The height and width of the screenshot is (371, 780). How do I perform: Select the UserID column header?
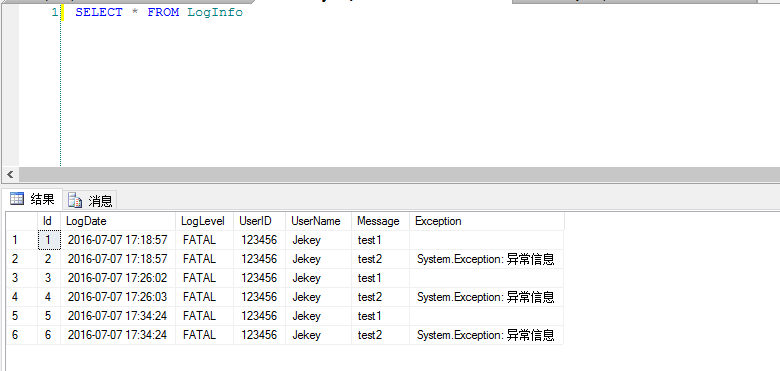point(260,221)
